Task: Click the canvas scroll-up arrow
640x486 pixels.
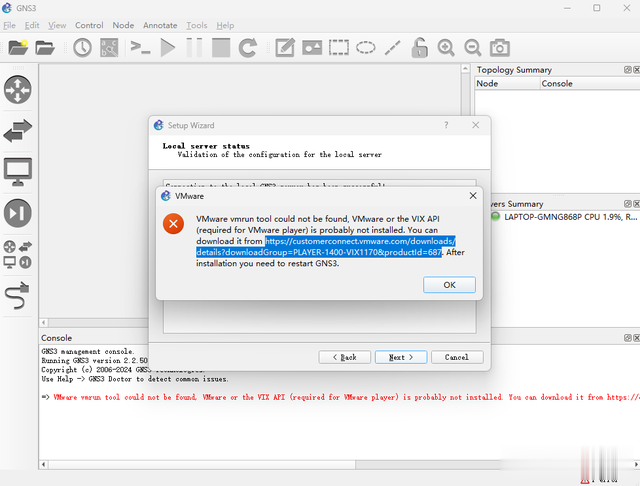Action: [465, 69]
